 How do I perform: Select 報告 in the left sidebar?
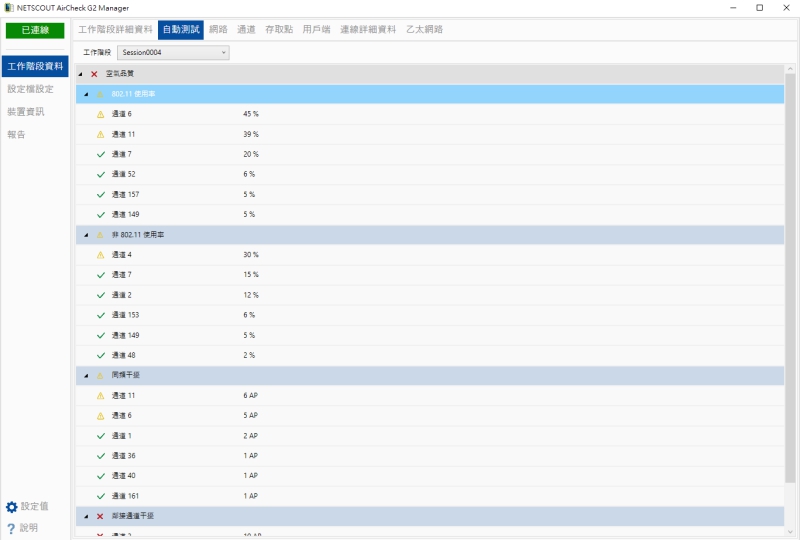(x=16, y=134)
